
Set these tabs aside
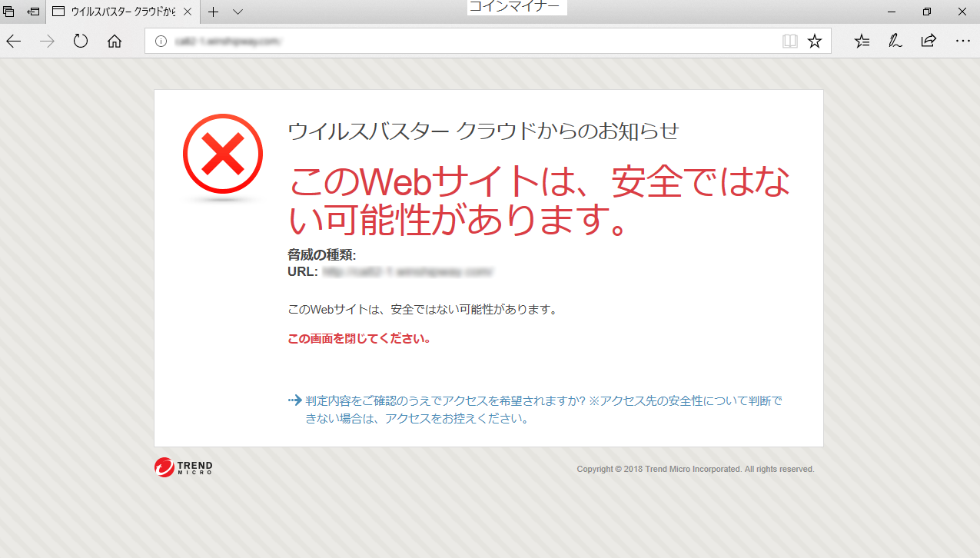click(33, 12)
